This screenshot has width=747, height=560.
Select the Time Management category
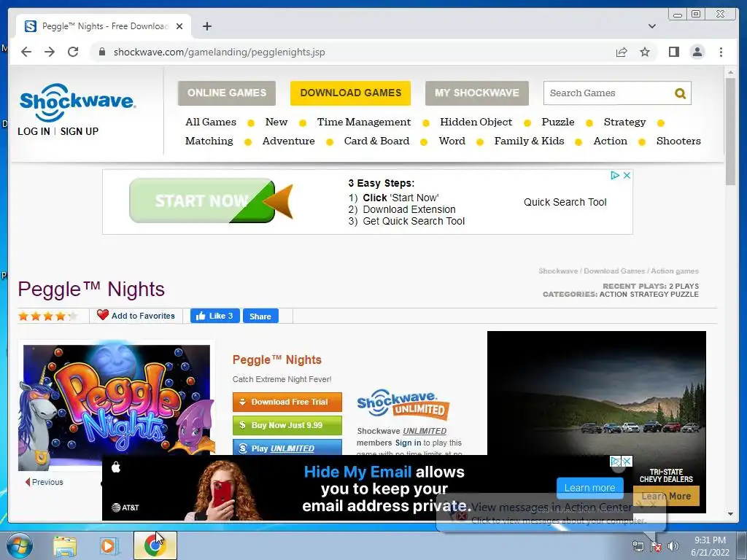tap(364, 122)
